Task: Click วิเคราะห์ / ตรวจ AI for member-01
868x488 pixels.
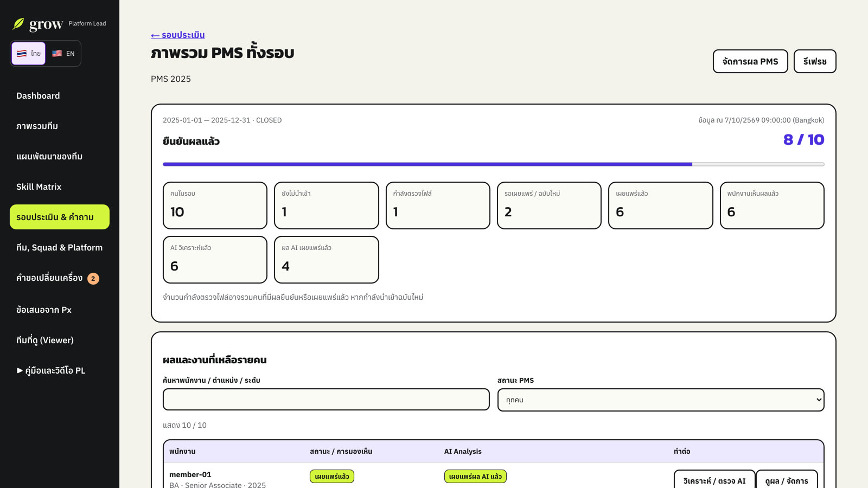Action: [714, 479]
